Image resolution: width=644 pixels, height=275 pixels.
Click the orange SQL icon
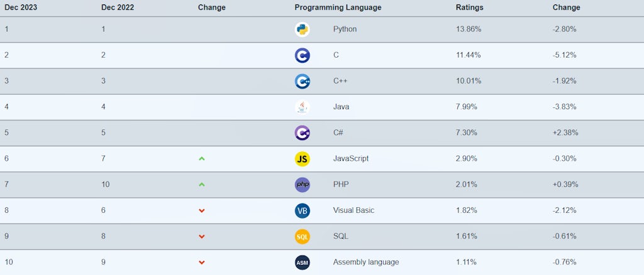[303, 237]
